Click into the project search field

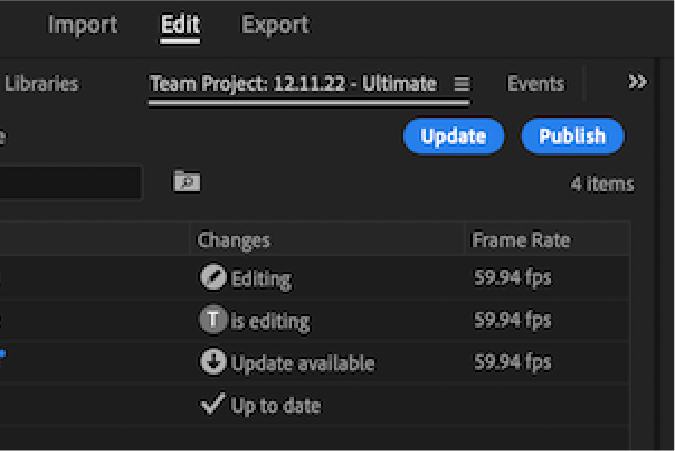[70, 182]
